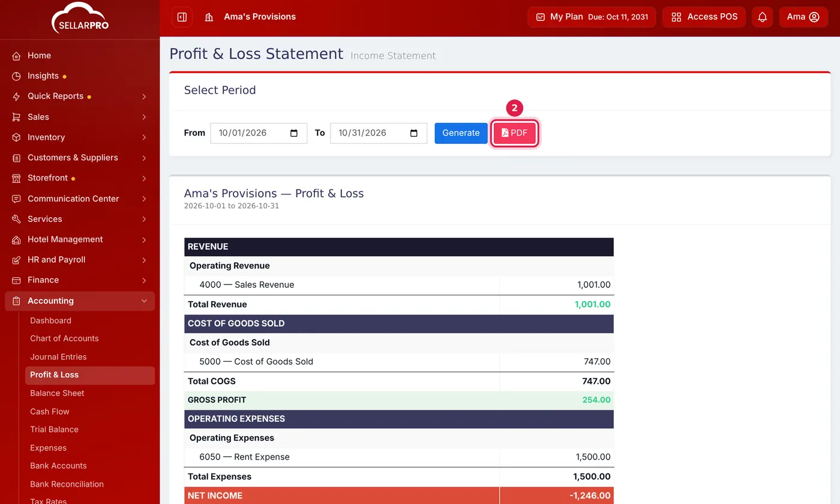This screenshot has width=840, height=504.
Task: Collapse the sidebar panel toggle icon
Action: (x=182, y=17)
